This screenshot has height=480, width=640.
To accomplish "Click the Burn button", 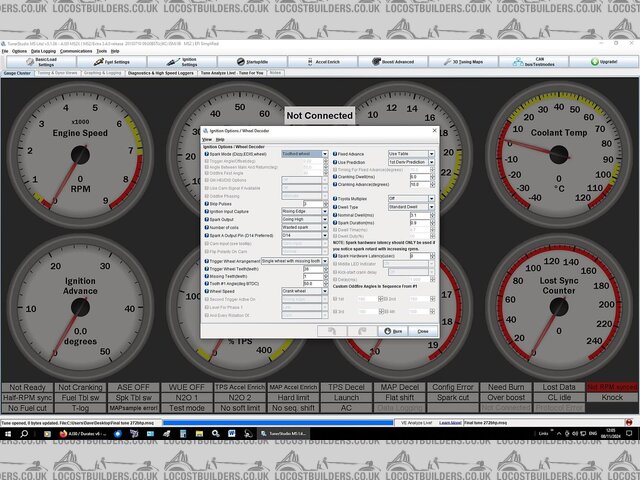I will click(x=392, y=330).
